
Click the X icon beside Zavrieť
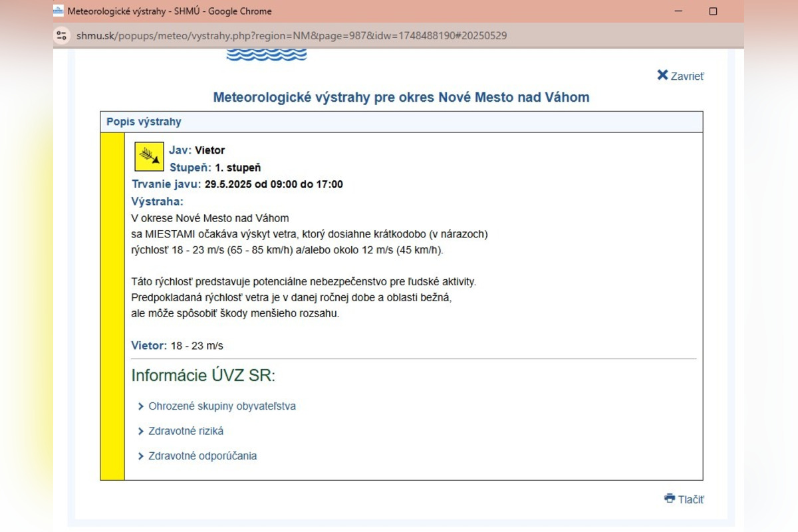pyautogui.click(x=662, y=75)
